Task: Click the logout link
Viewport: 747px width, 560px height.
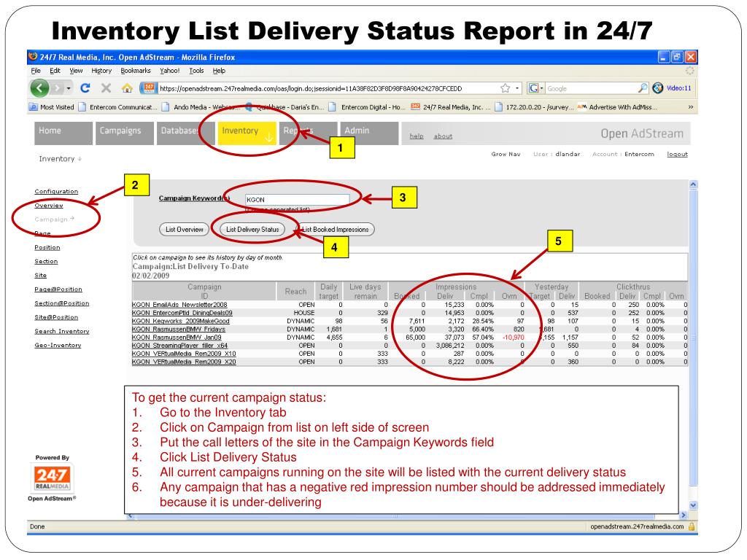Action: click(677, 155)
